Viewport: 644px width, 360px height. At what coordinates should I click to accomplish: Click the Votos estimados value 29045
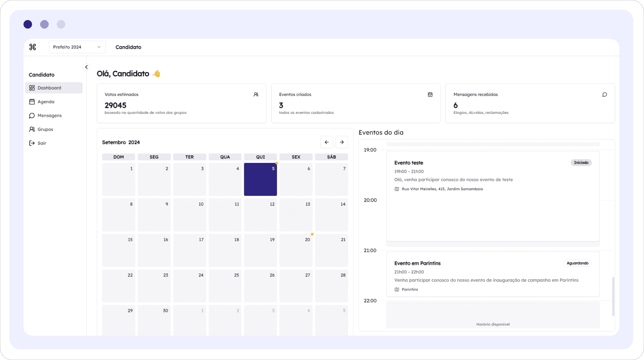(115, 105)
